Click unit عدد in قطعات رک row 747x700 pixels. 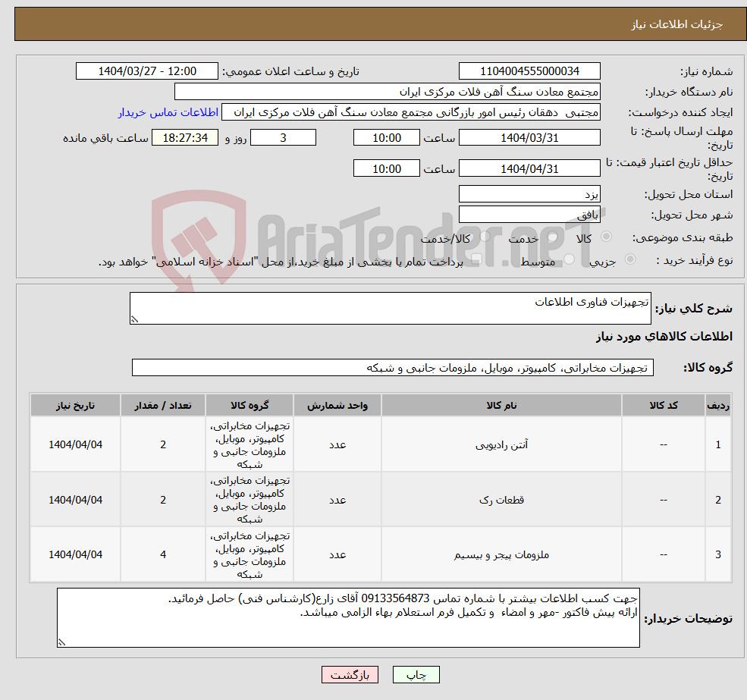[x=337, y=500]
